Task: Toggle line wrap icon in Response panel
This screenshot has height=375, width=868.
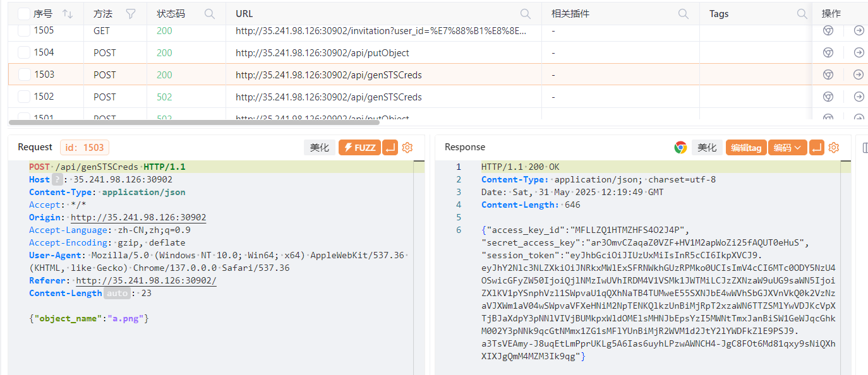Action: pos(817,148)
